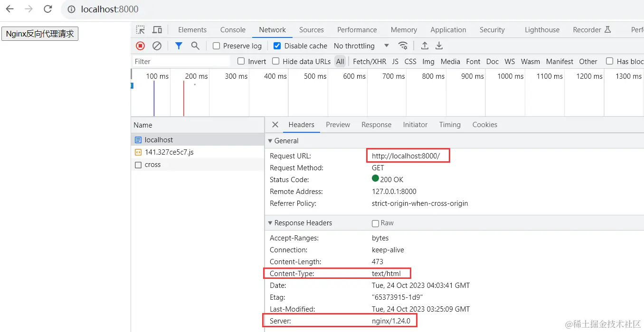644x332 pixels.
Task: Toggle the network filter funnel icon
Action: click(179, 46)
